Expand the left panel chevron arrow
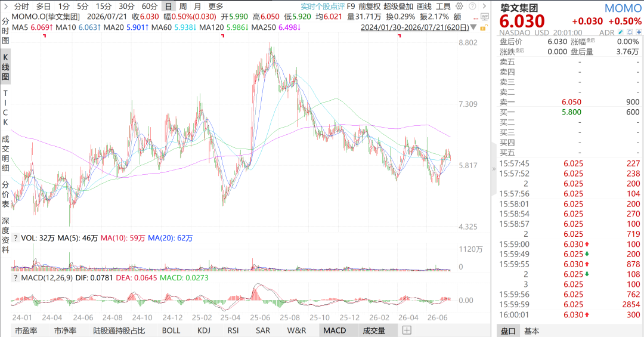This screenshot has width=644, height=337. click(5, 6)
